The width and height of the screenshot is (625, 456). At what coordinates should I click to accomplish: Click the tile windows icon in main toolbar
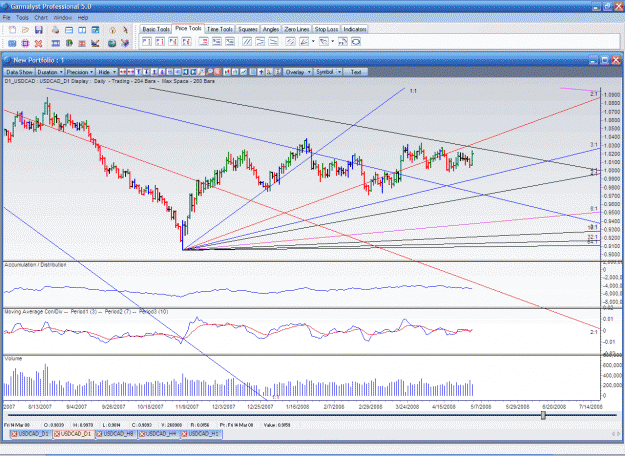click(x=69, y=30)
